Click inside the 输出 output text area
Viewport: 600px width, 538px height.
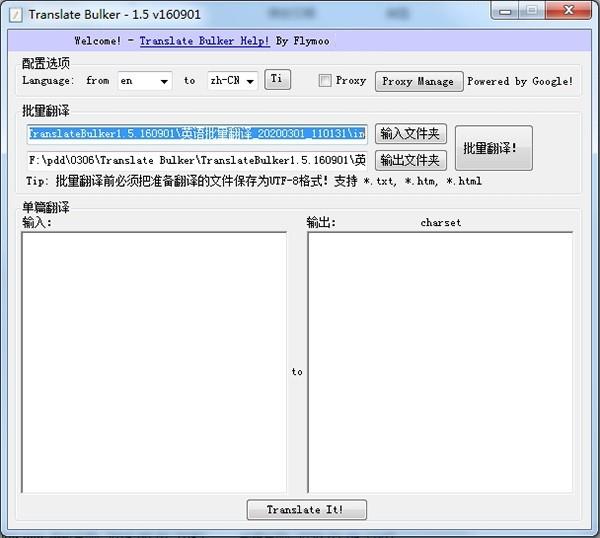click(x=440, y=362)
